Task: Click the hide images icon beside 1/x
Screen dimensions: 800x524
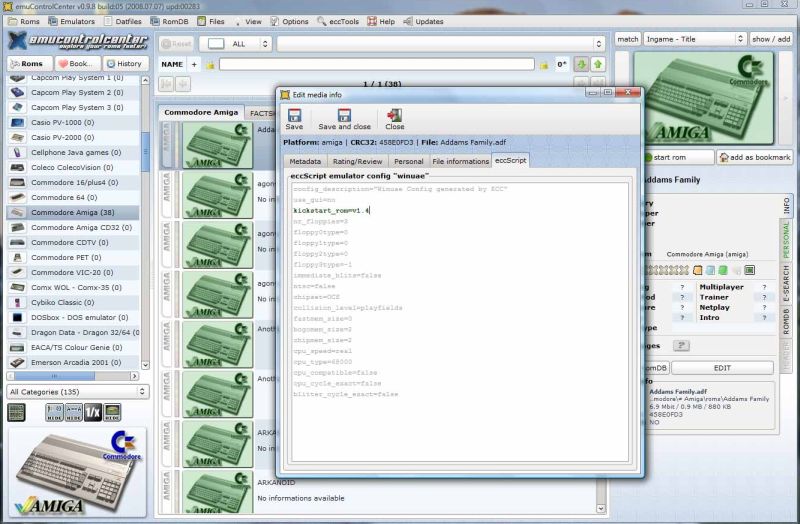Action: [x=112, y=412]
